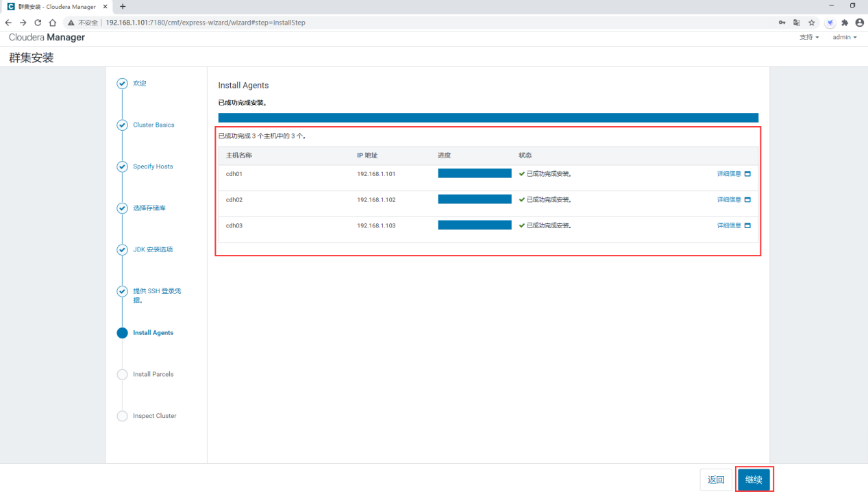The height and width of the screenshot is (496, 868).
Task: Click the SSH 登录凭据 step checkmark
Action: 122,291
